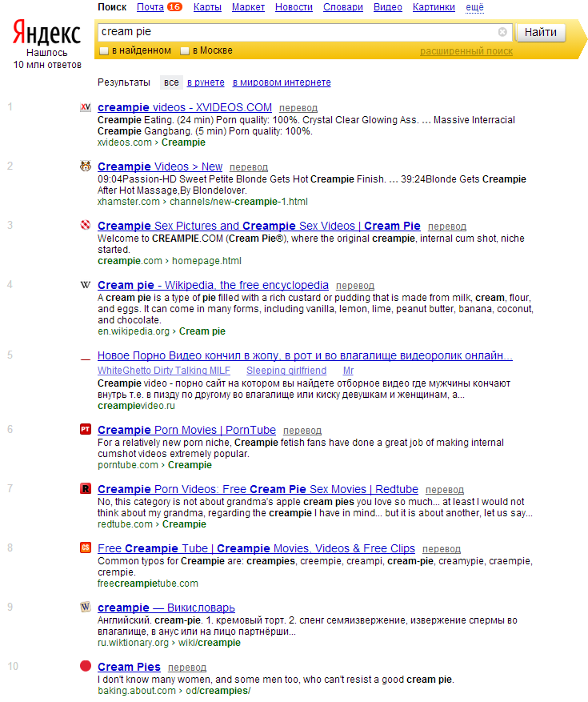Expand the 'ещё' services menu
Screen dimensions: 588x702
pos(474,7)
